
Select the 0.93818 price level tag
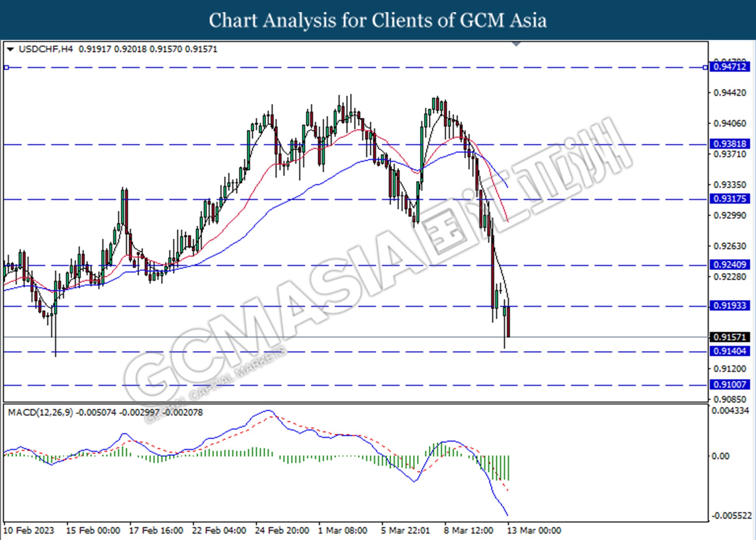(x=730, y=144)
